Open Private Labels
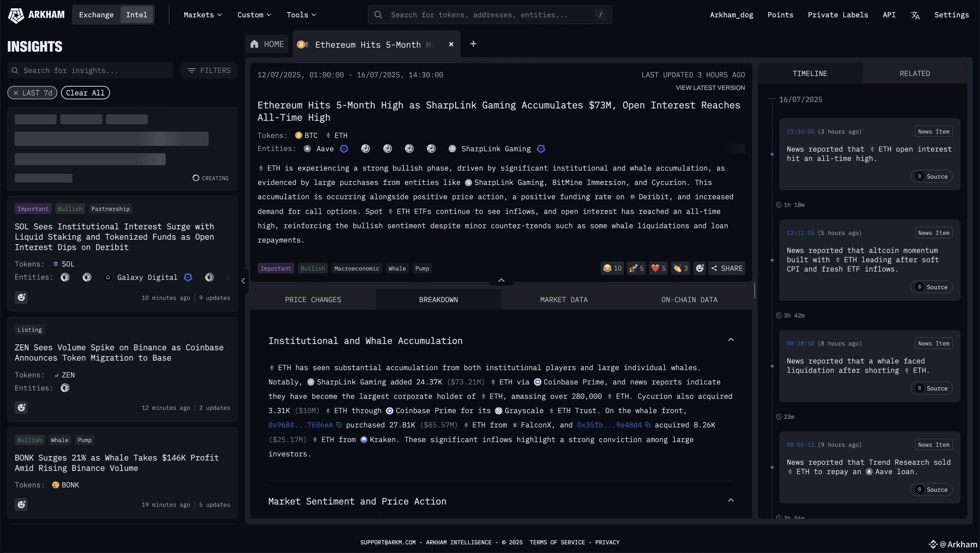The width and height of the screenshot is (980, 553). (x=838, y=15)
